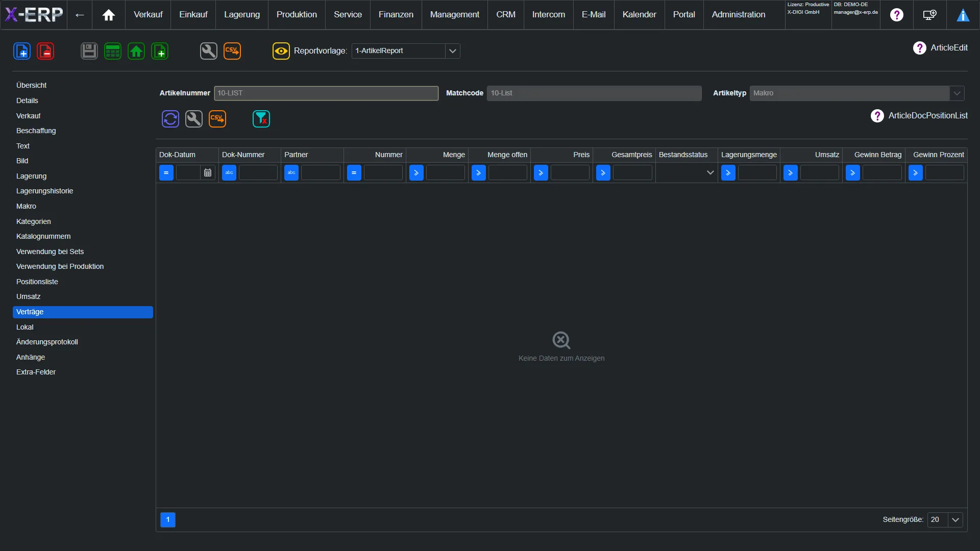
Task: Click the Matchcode input field
Action: pos(594,93)
